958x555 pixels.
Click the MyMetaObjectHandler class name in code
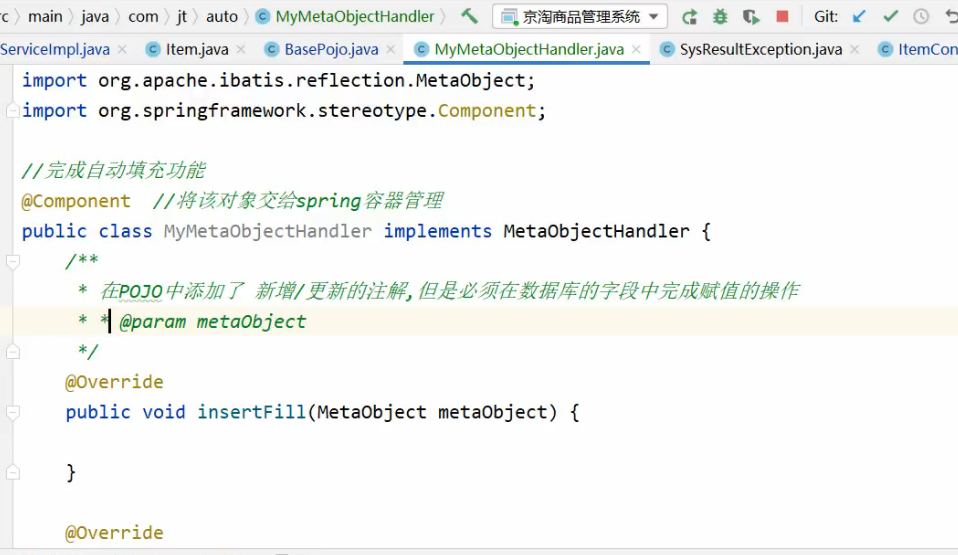point(268,231)
